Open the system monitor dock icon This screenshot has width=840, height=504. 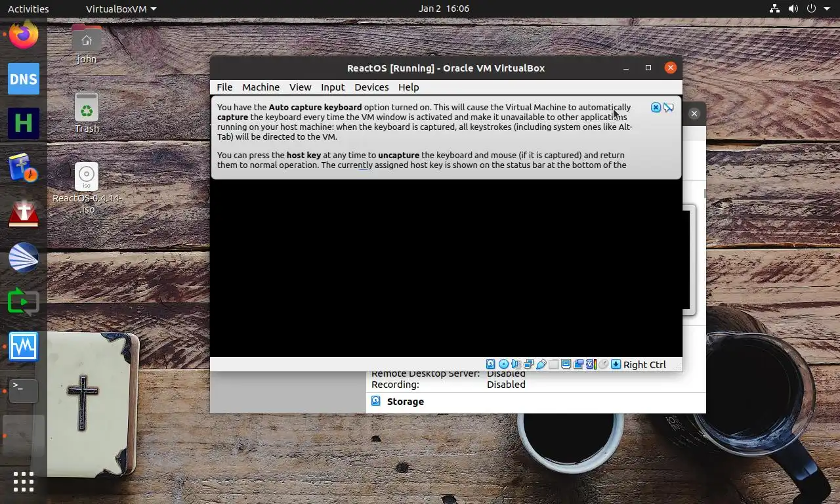24,346
